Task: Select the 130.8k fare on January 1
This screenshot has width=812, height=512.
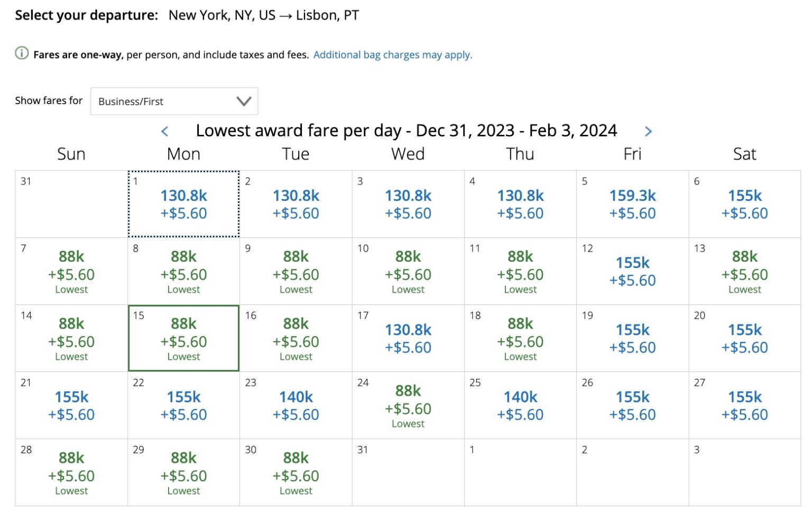Action: point(183,203)
